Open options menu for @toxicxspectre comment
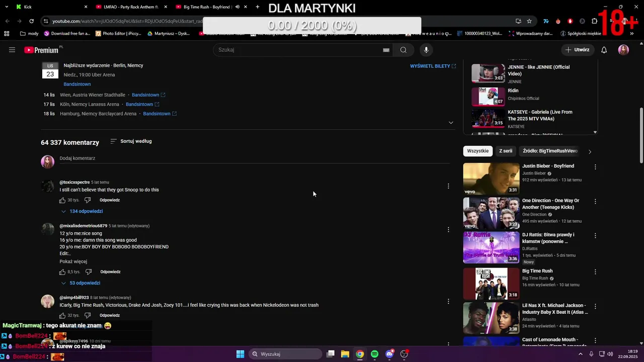Viewport: 644px width, 362px height. (448, 186)
